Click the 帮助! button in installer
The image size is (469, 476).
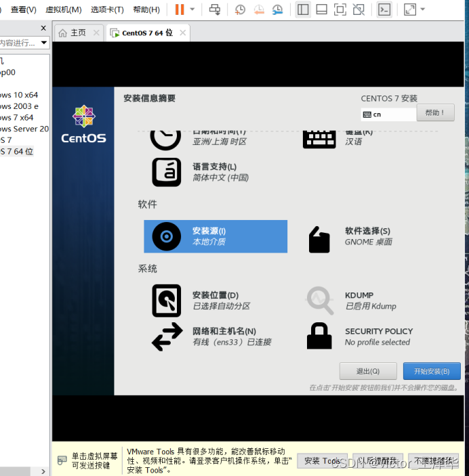435,112
